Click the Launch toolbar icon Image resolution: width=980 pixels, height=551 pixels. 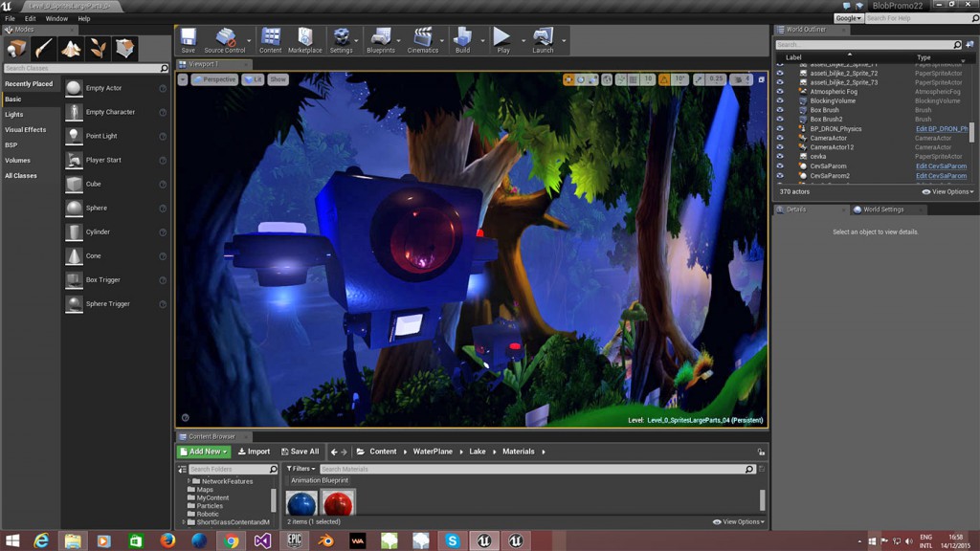tap(543, 40)
